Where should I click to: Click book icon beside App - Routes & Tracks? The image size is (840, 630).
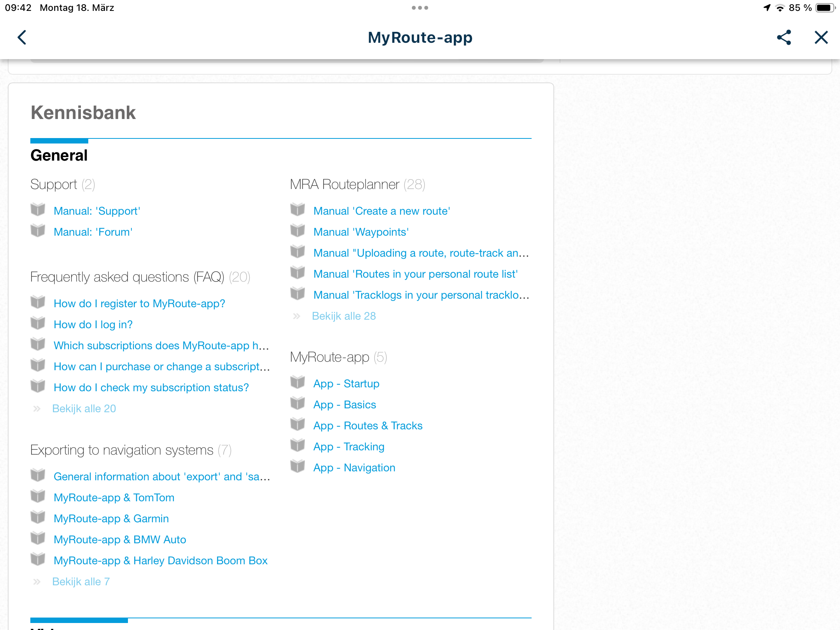[x=297, y=424]
